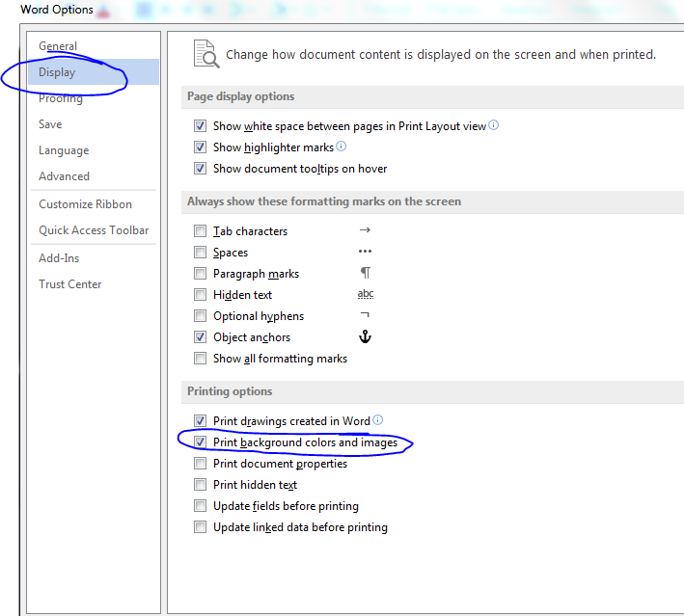Screen dimensions: 684x616
Task: Click info icon beside Show white space option
Action: pyautogui.click(x=494, y=125)
